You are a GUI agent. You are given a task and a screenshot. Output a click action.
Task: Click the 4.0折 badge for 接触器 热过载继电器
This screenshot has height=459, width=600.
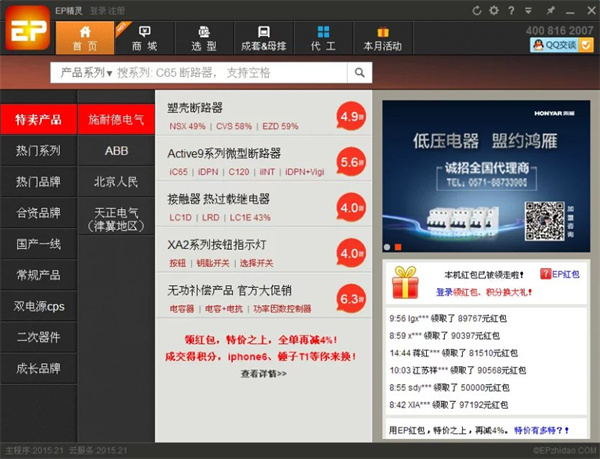pos(351,207)
